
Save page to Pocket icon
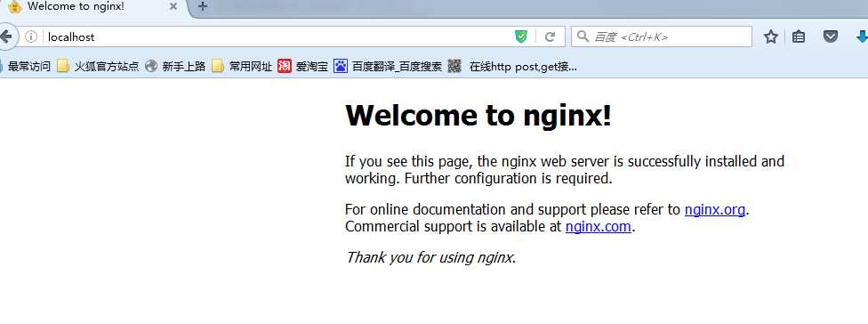[x=831, y=37]
